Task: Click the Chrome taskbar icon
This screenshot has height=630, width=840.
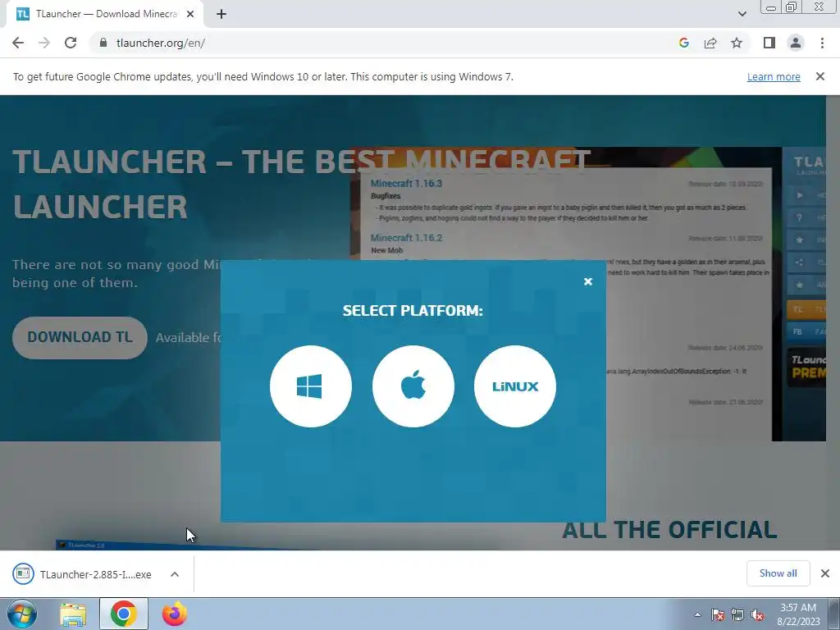Action: click(123, 614)
